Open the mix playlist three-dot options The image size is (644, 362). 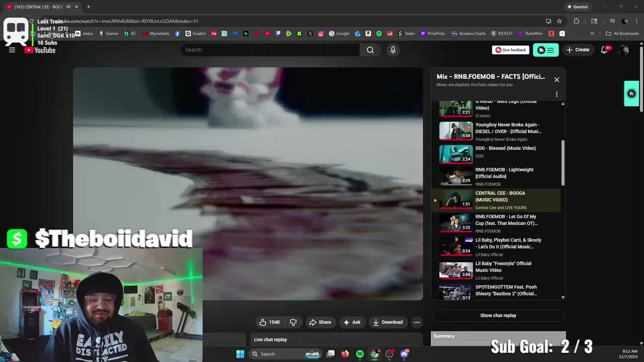(x=556, y=94)
